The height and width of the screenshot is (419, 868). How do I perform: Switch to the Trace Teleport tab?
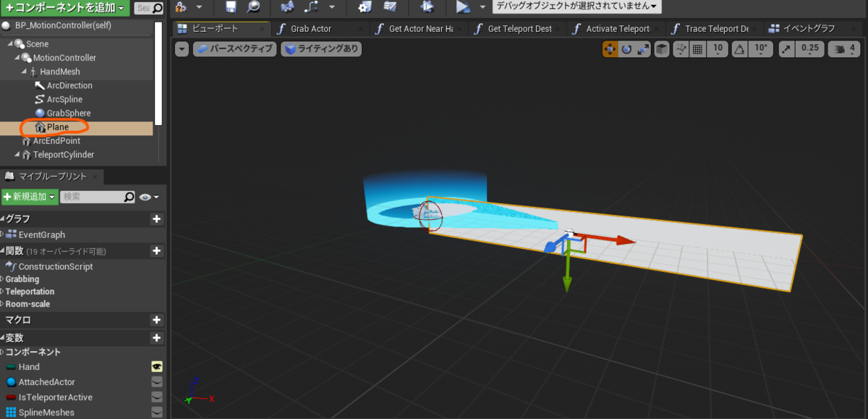click(717, 29)
